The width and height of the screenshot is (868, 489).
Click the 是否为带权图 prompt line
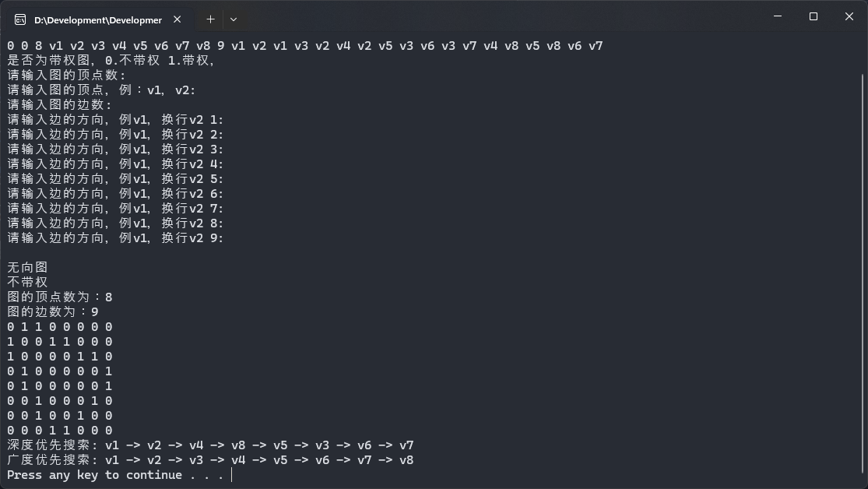(111, 61)
